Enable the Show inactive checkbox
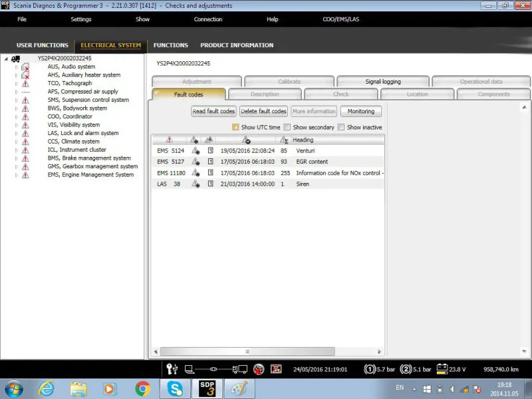 click(341, 127)
